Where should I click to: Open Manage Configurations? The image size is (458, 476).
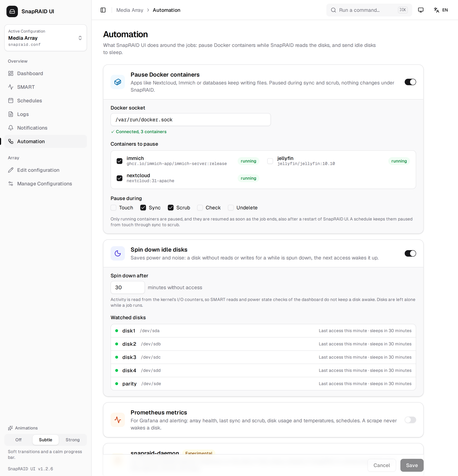pos(46,184)
